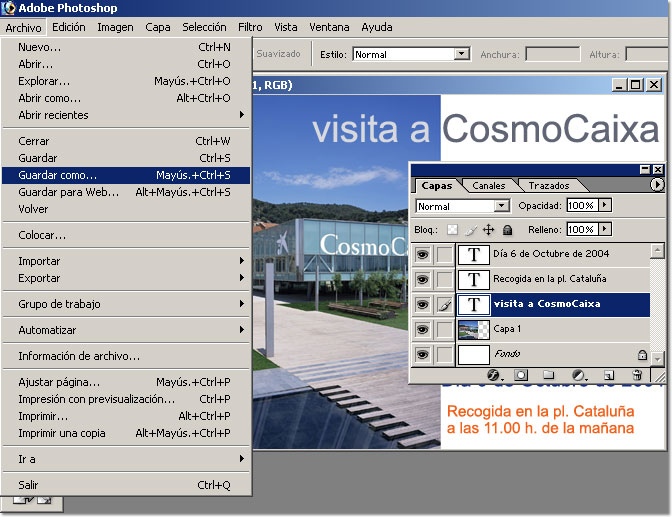672x517 pixels.
Task: Click the layer style icon in Capas footer
Action: pos(493,375)
